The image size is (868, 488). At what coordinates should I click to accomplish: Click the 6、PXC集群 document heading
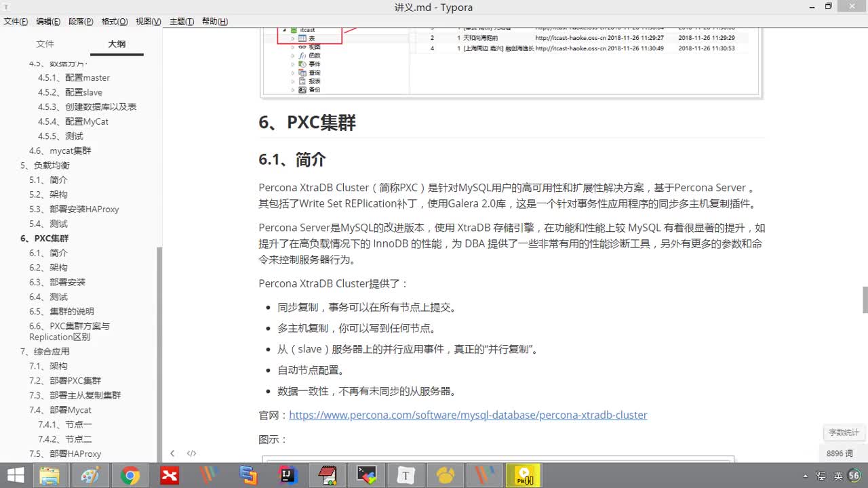[x=307, y=123]
